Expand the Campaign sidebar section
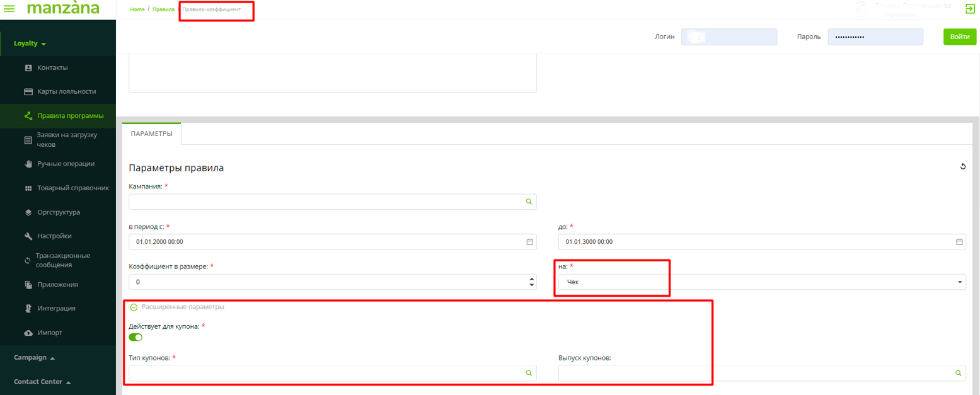The image size is (980, 395). click(x=34, y=358)
